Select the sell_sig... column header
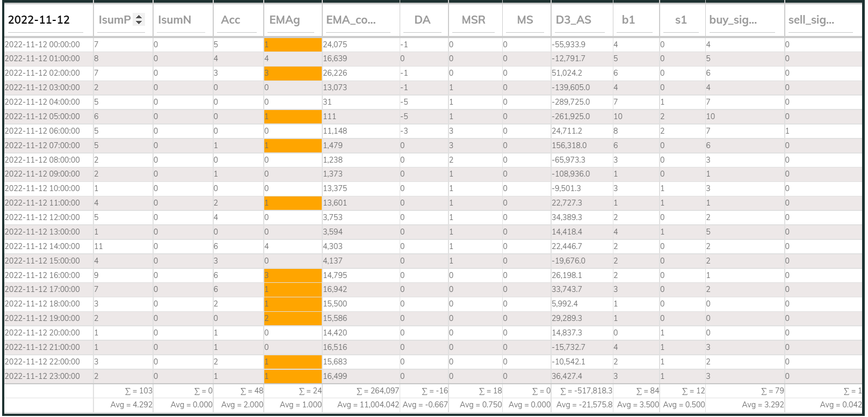The width and height of the screenshot is (868, 417). click(811, 20)
